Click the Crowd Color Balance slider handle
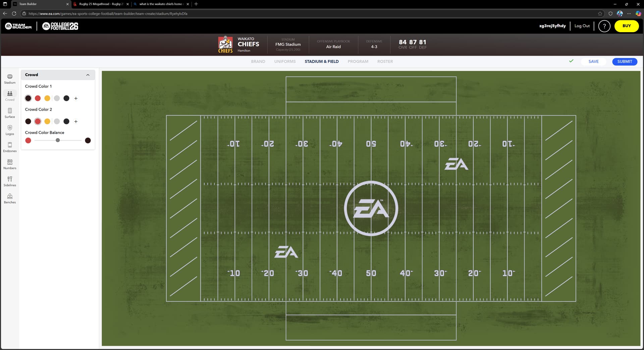The width and height of the screenshot is (644, 350). pyautogui.click(x=58, y=140)
